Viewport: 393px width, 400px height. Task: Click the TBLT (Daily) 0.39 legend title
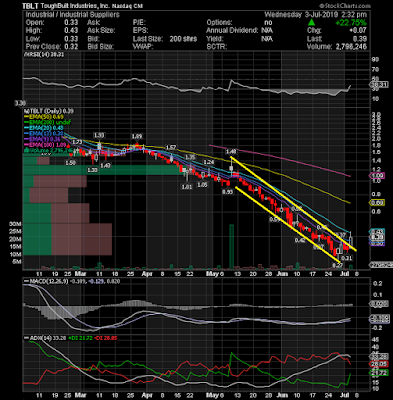click(x=49, y=111)
